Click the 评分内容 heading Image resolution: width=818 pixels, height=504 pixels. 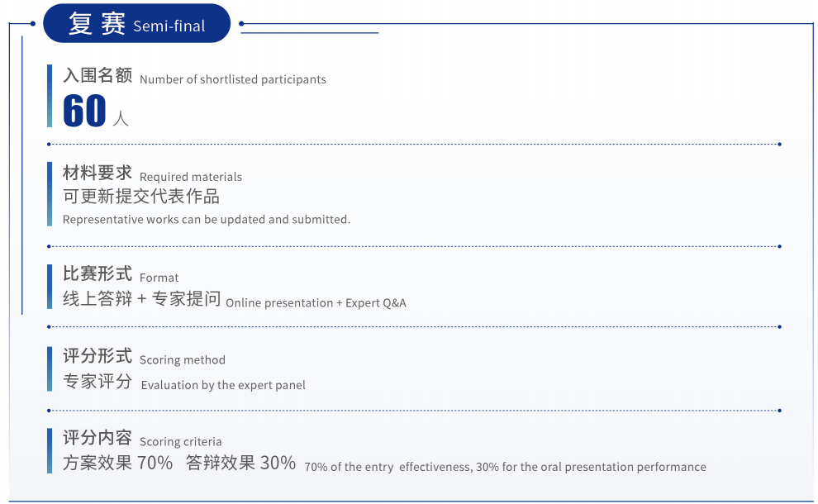(x=97, y=438)
